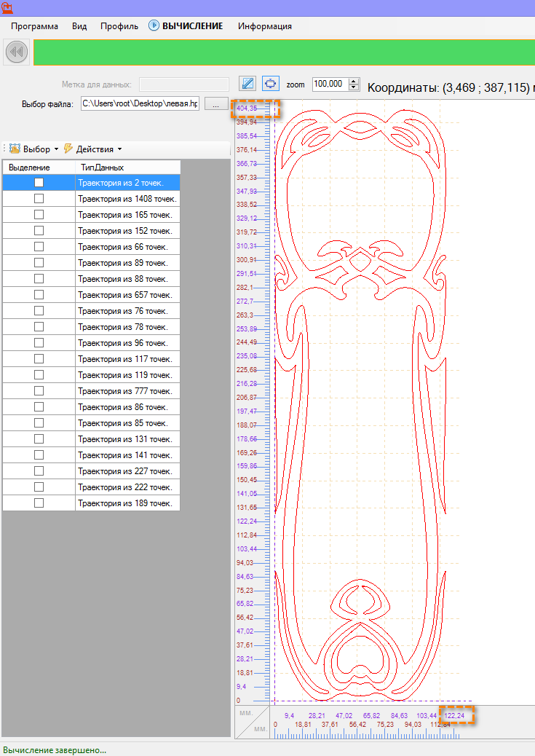Click the ruler edit icon button

coord(247,84)
